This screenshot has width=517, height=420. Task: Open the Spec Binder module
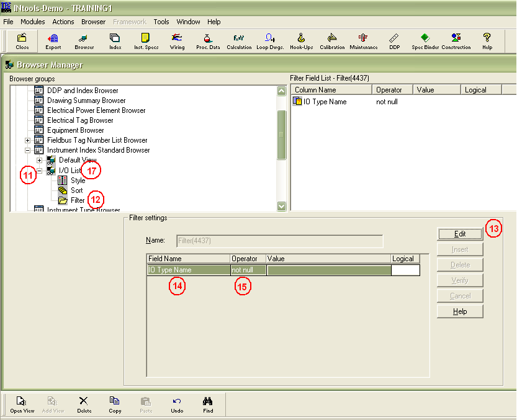(425, 40)
